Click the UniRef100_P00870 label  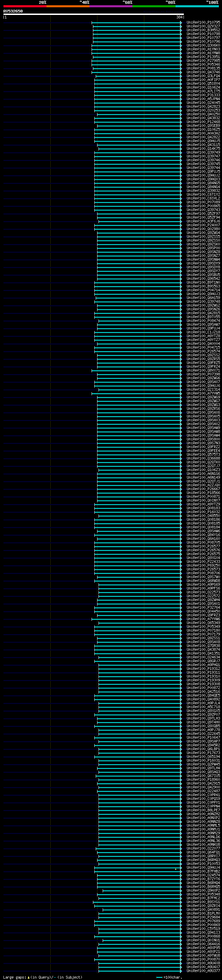pyautogui.click(x=203, y=959)
